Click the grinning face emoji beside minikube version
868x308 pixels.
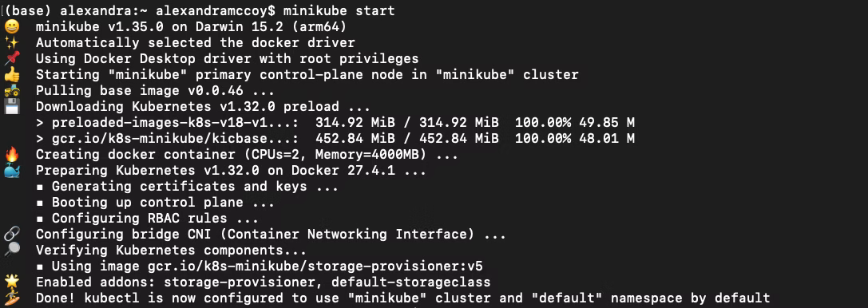pos(12,26)
